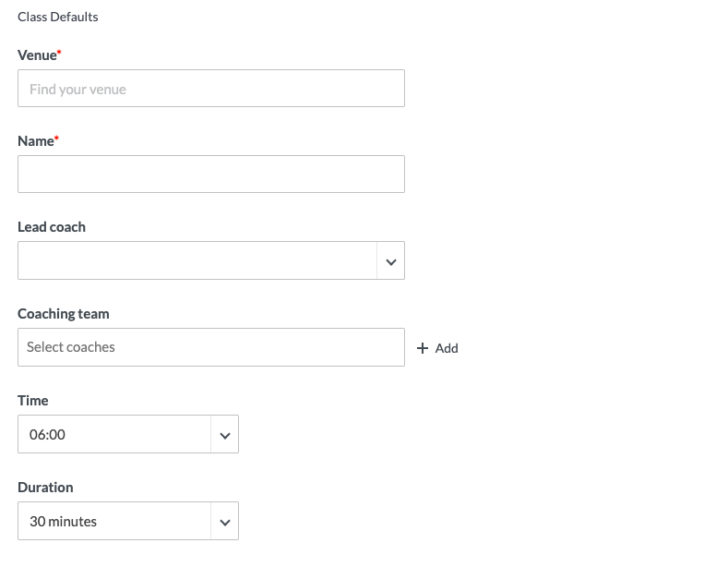728x567 pixels.
Task: Click the Duration label text
Action: (x=45, y=488)
